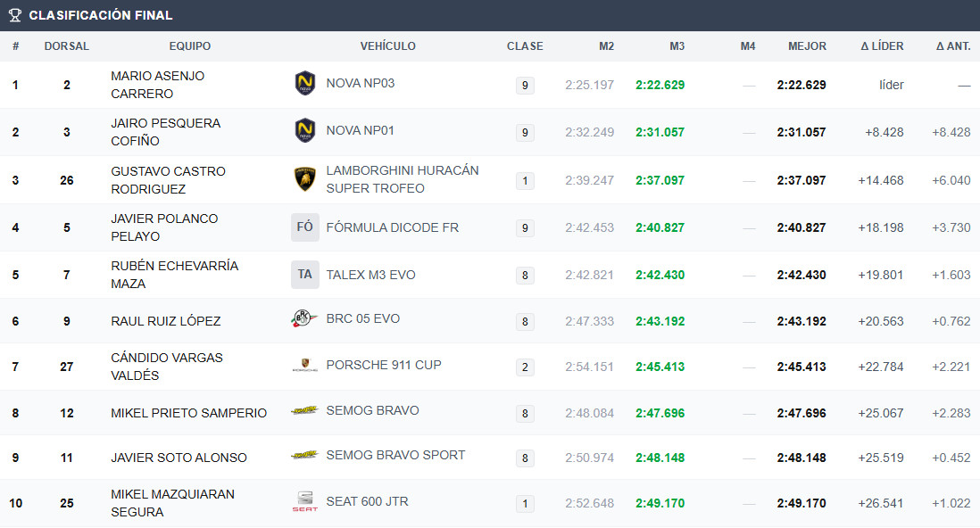This screenshot has height=528, width=980.
Task: Click vehicle name SEAT 600 JTR
Action: coord(368,502)
